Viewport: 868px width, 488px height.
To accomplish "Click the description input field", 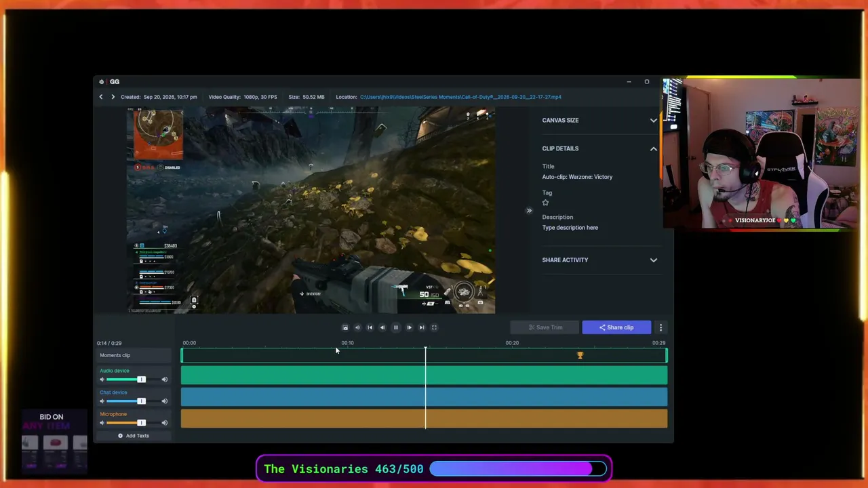I will (570, 228).
